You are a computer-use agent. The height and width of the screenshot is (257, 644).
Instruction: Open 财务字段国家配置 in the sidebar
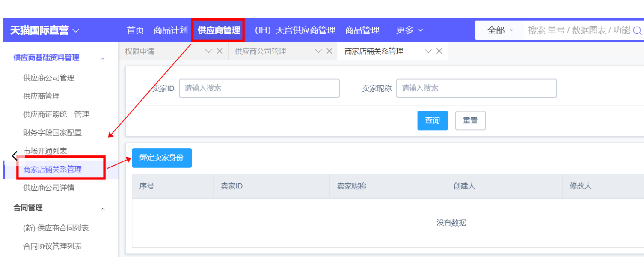coord(52,133)
